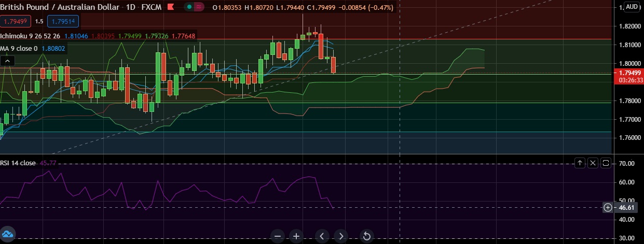Select the RSI 14 close indicator label
Viewport: 644px width, 244px height.
tap(18, 163)
